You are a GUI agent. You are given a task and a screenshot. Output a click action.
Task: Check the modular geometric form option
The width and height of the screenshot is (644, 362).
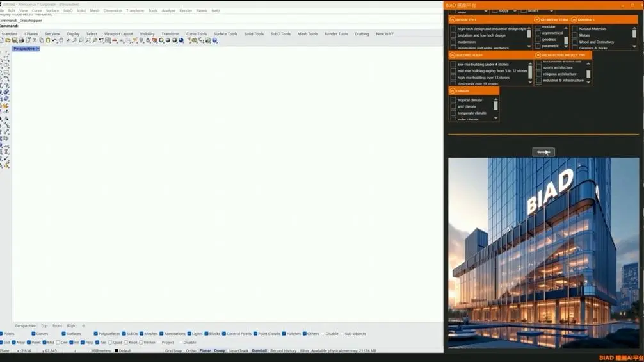538,27
